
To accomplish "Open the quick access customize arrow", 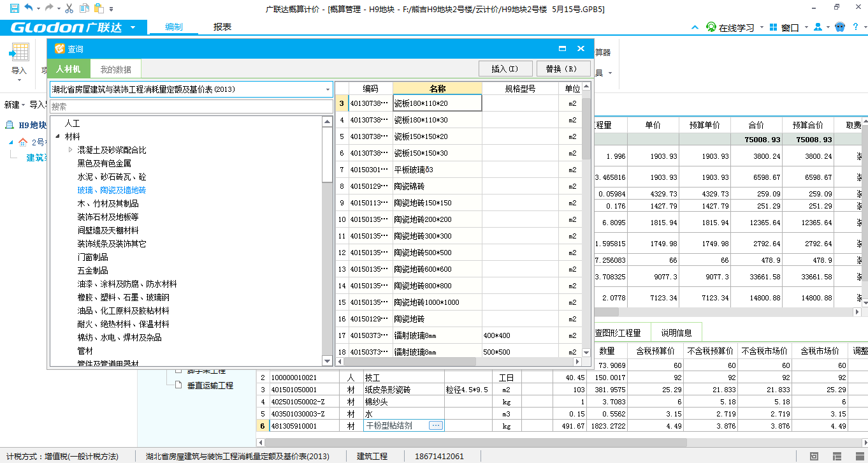I will point(112,9).
